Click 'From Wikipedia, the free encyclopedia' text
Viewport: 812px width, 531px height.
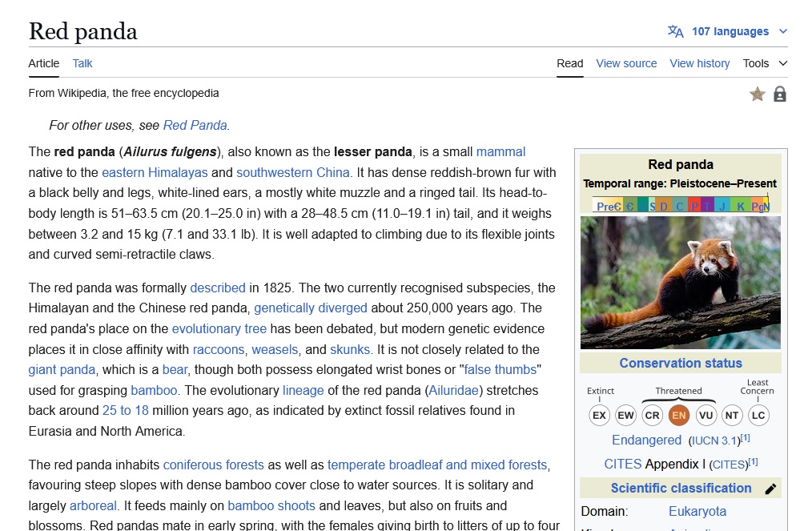[x=123, y=93]
